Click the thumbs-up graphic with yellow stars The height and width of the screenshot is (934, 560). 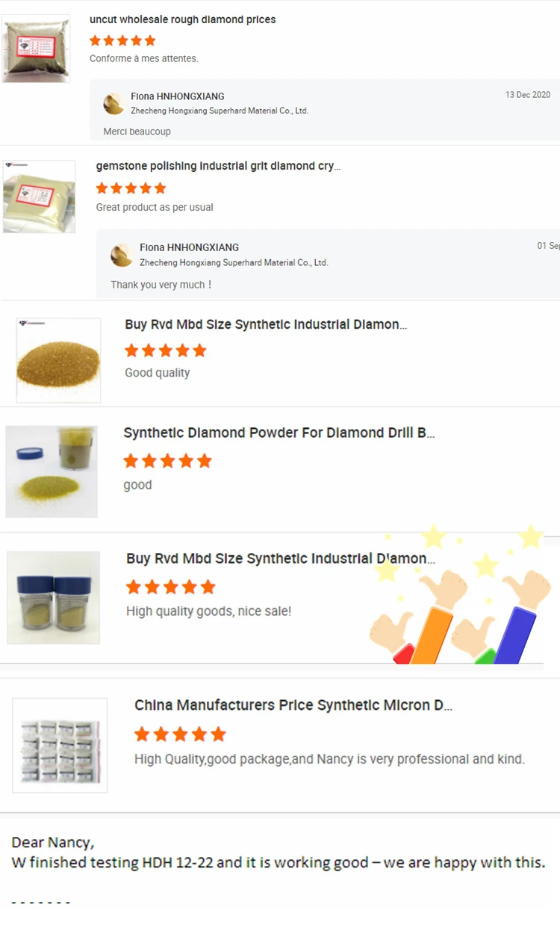tap(461, 598)
